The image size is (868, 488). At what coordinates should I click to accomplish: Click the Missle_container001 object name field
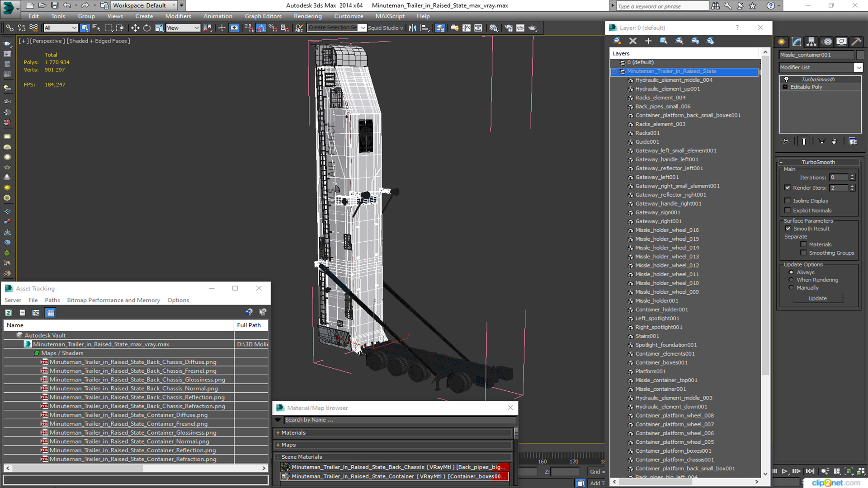point(816,55)
